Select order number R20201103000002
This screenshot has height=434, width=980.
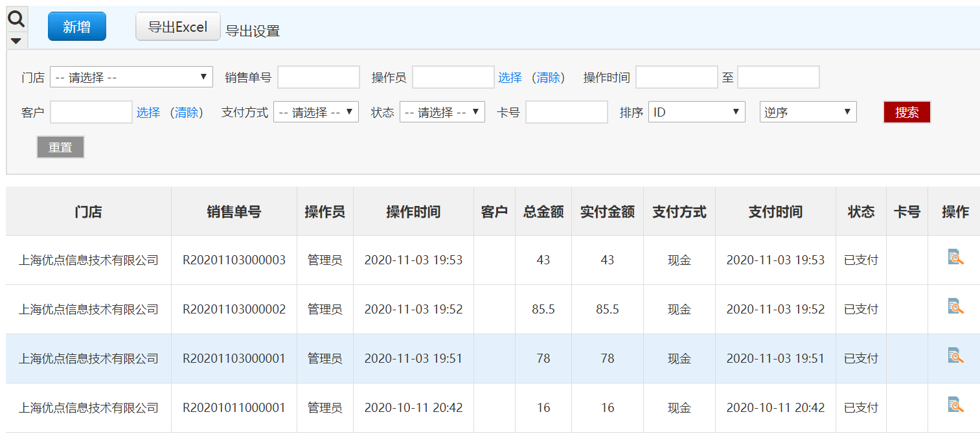point(234,309)
